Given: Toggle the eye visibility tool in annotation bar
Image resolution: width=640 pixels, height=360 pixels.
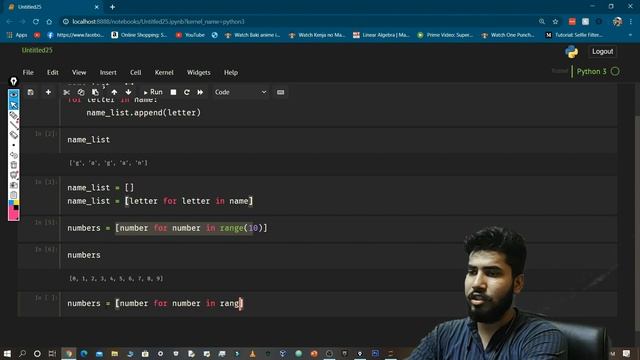Looking at the screenshot, I should coord(13,95).
